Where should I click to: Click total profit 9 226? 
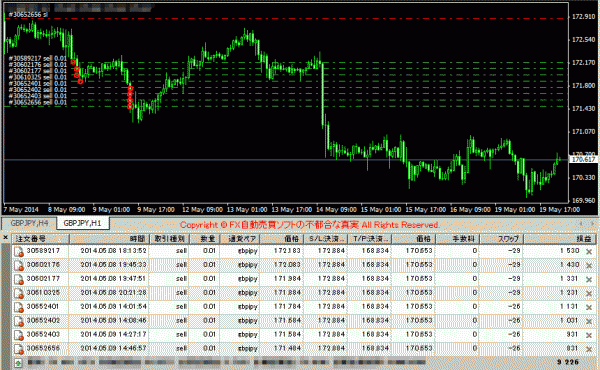[568, 362]
